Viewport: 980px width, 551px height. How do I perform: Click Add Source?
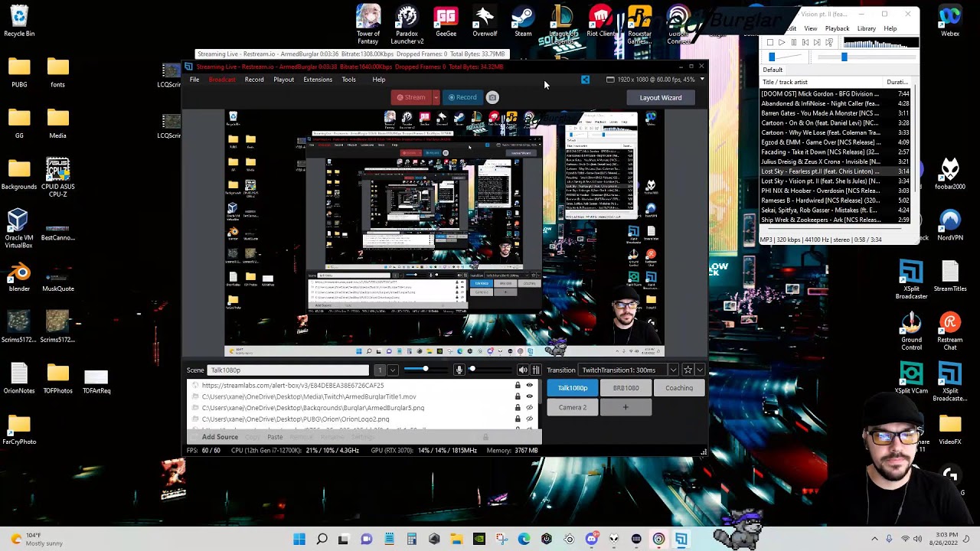click(x=220, y=437)
